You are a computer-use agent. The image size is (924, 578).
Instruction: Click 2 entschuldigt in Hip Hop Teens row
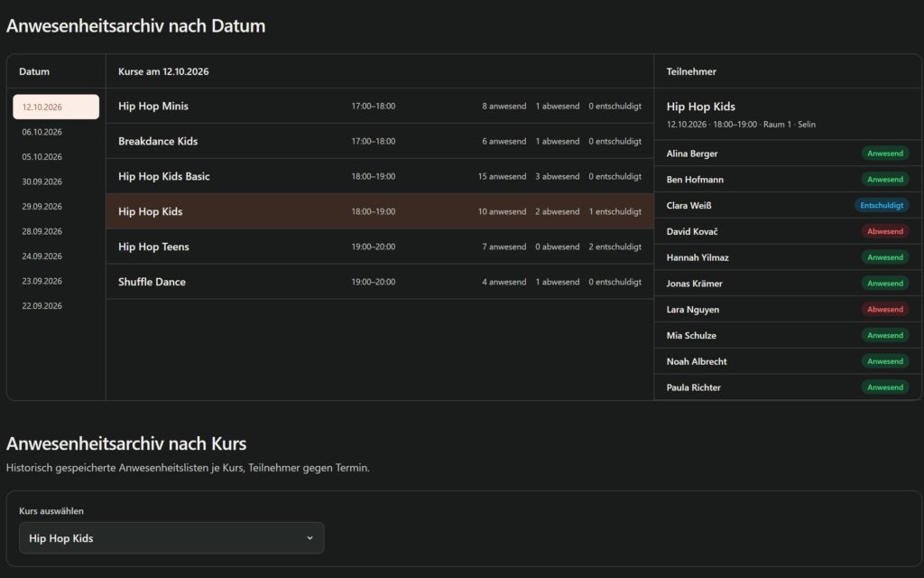[614, 247]
